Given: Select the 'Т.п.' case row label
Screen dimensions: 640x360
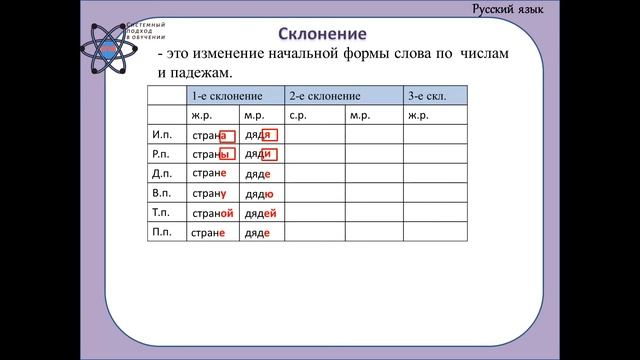Looking at the screenshot, I should pos(161,212).
